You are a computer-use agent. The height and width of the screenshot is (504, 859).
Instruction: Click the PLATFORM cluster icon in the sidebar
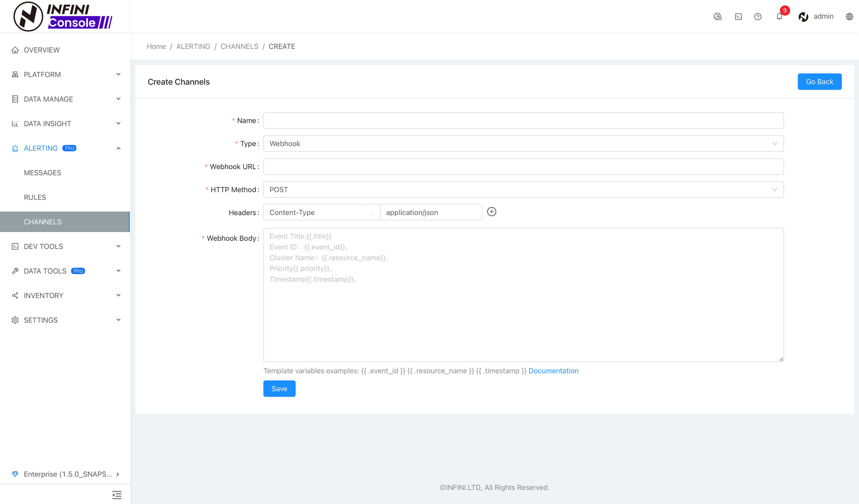(x=15, y=75)
